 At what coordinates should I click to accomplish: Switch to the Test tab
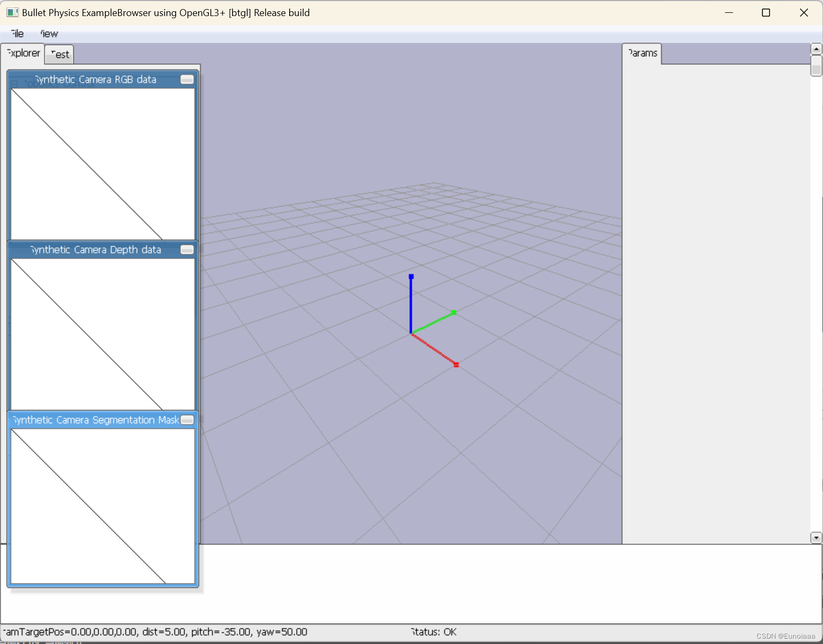coord(59,54)
